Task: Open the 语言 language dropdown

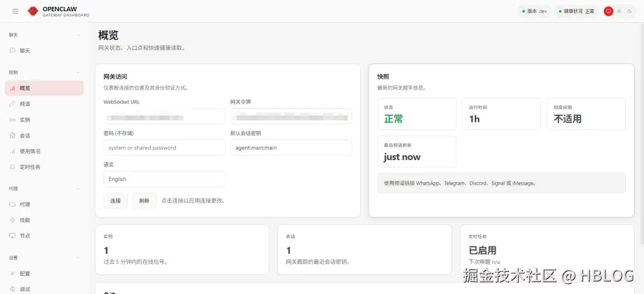Action: [164, 179]
